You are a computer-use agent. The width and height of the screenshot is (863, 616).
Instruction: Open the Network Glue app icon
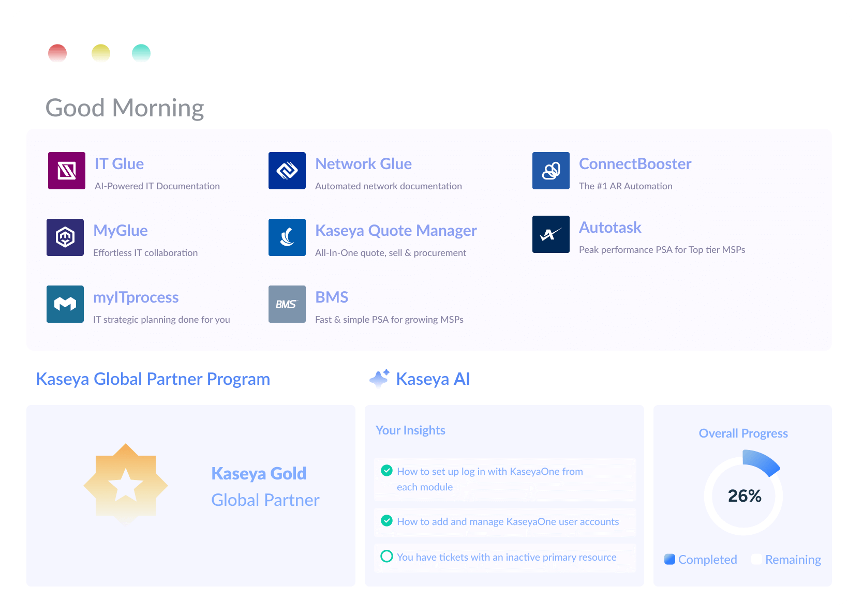pos(287,171)
